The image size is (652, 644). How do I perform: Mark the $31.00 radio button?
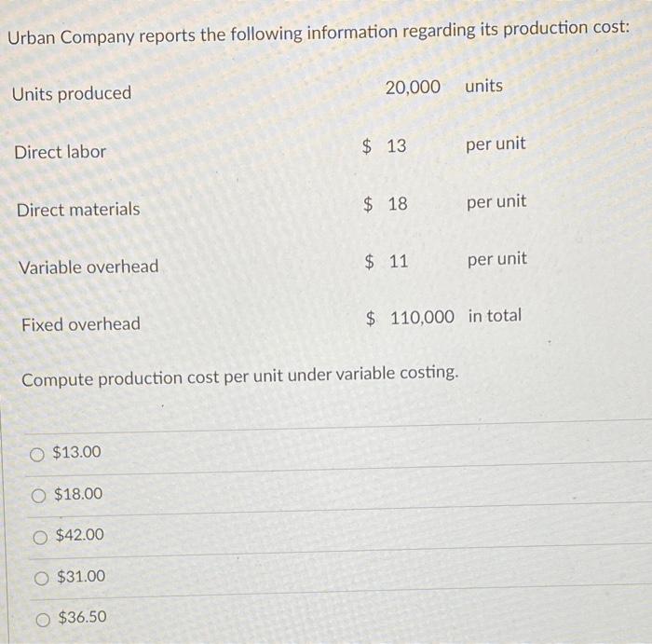point(42,578)
